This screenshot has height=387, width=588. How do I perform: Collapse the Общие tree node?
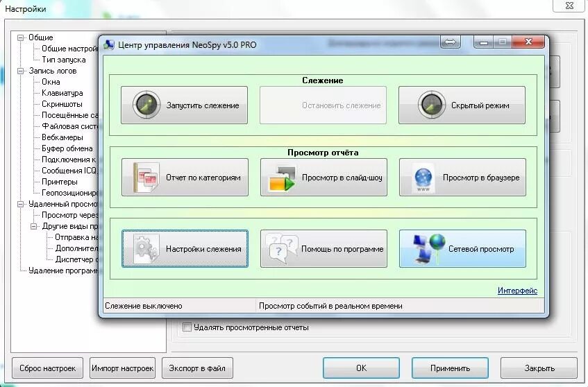[21, 37]
